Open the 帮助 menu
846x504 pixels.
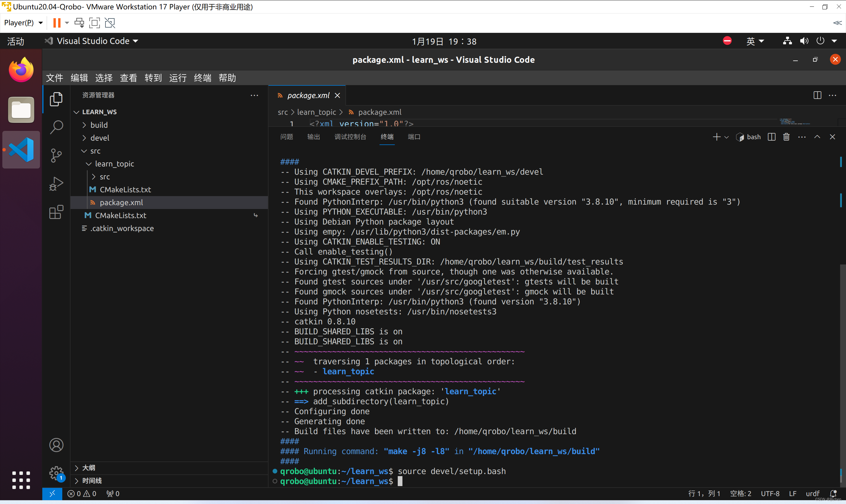(x=227, y=78)
